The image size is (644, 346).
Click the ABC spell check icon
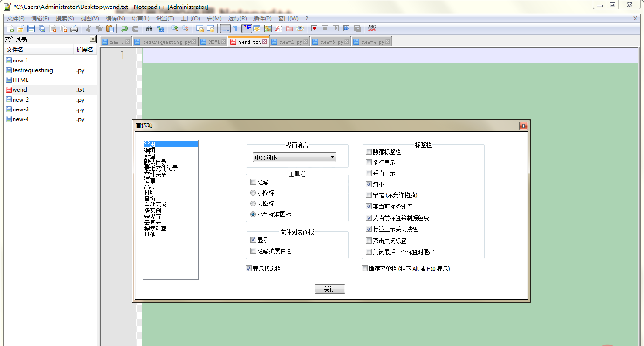coord(372,28)
